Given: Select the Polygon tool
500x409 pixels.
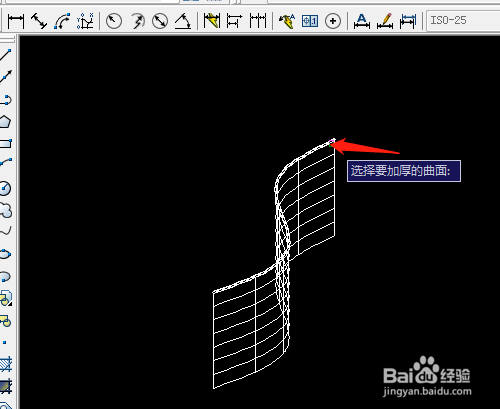Looking at the screenshot, I should pos(6,122).
